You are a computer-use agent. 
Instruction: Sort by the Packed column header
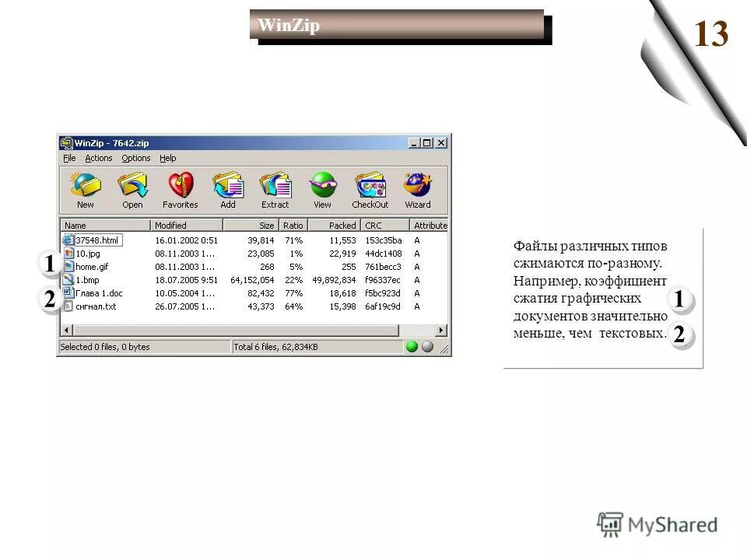click(334, 226)
